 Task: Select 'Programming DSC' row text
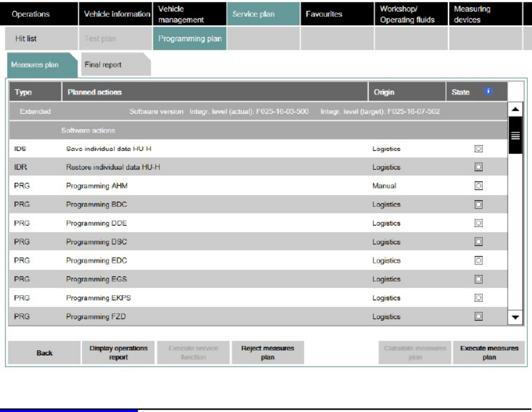click(97, 242)
